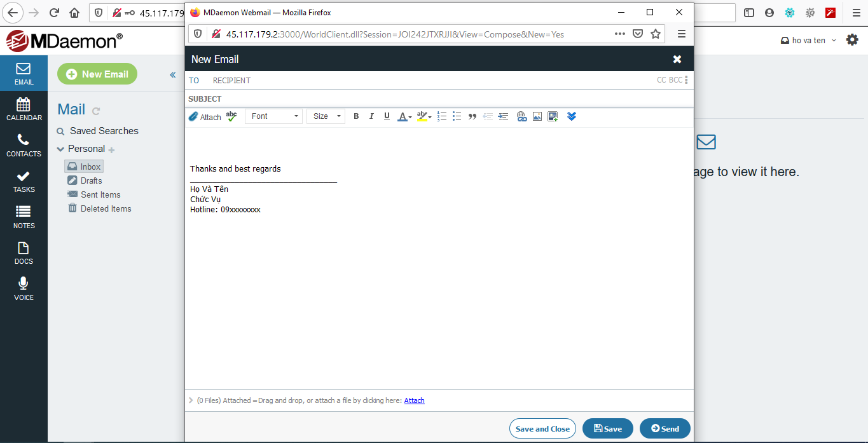Image resolution: width=868 pixels, height=443 pixels.
Task: Click the New Email green button
Action: (97, 74)
